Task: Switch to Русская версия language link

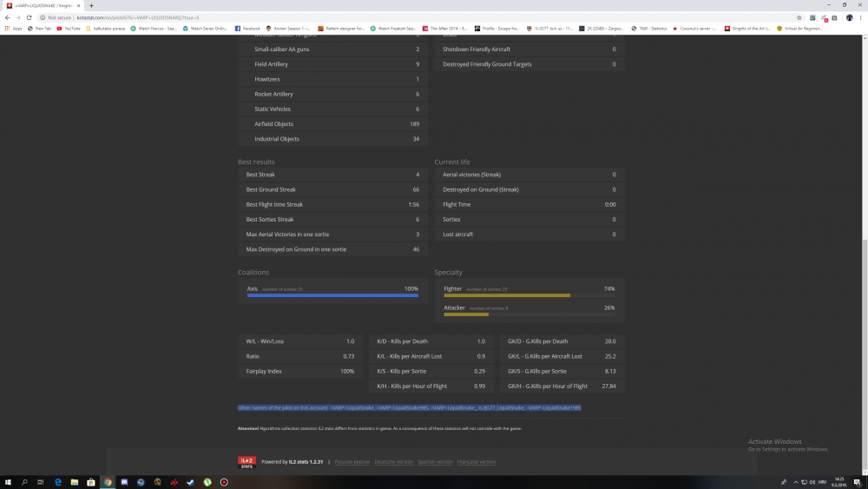Action: pyautogui.click(x=352, y=462)
